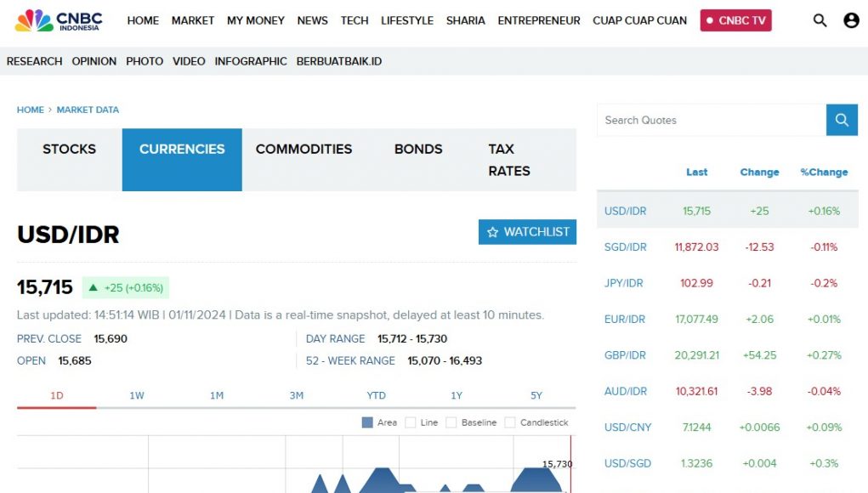868x493 pixels.
Task: Open the Bonds tab
Action: pos(418,149)
